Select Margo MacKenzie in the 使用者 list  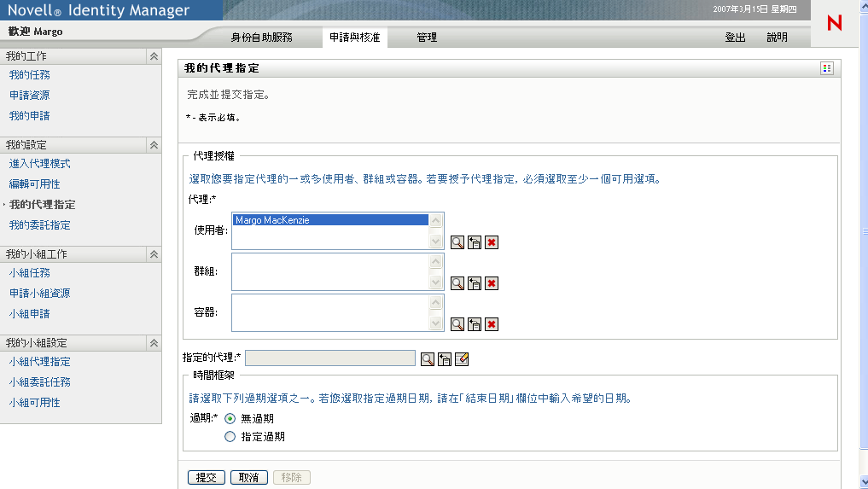[x=330, y=220]
